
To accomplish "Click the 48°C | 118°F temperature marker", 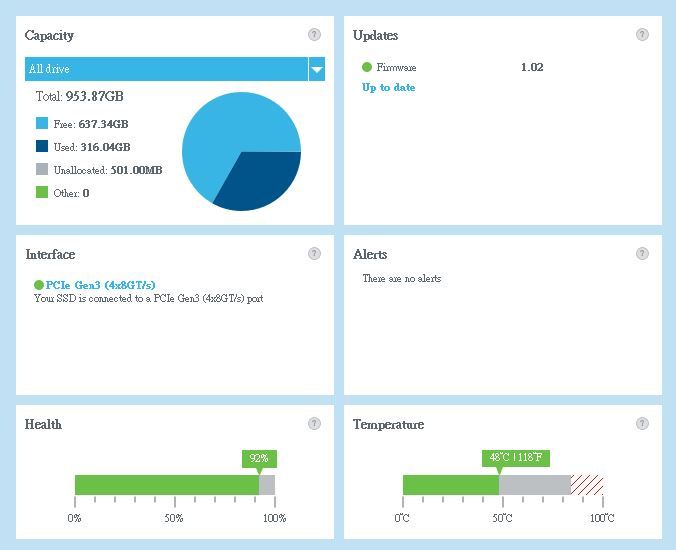I will (516, 459).
